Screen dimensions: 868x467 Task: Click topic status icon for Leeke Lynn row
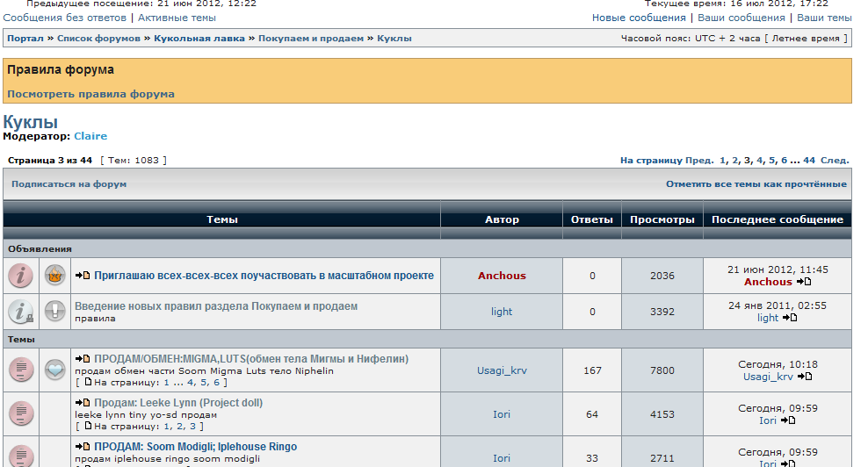(20, 413)
